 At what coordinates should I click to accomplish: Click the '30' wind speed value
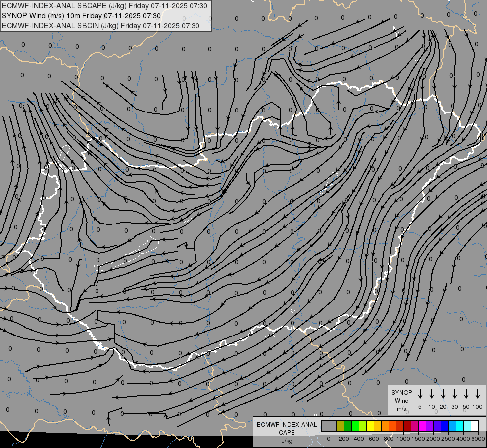point(454,407)
